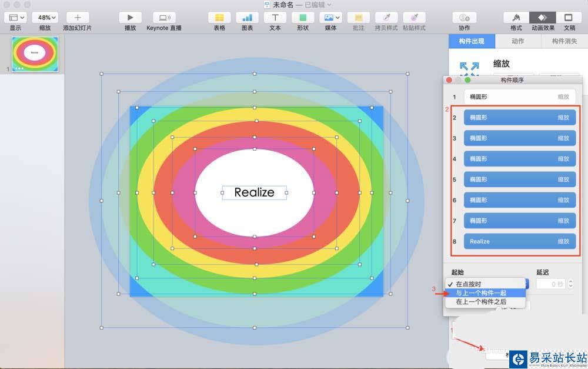
Task: Open the Chart (图表) tool
Action: pos(247,18)
